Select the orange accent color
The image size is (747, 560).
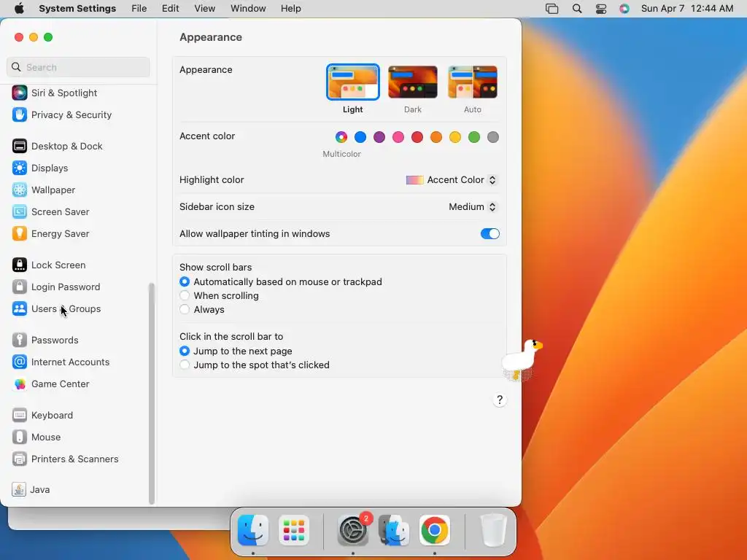click(436, 137)
